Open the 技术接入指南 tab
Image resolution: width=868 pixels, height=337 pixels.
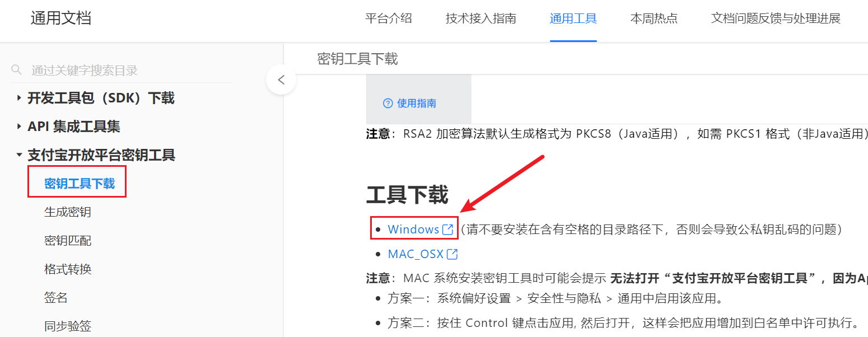[481, 18]
